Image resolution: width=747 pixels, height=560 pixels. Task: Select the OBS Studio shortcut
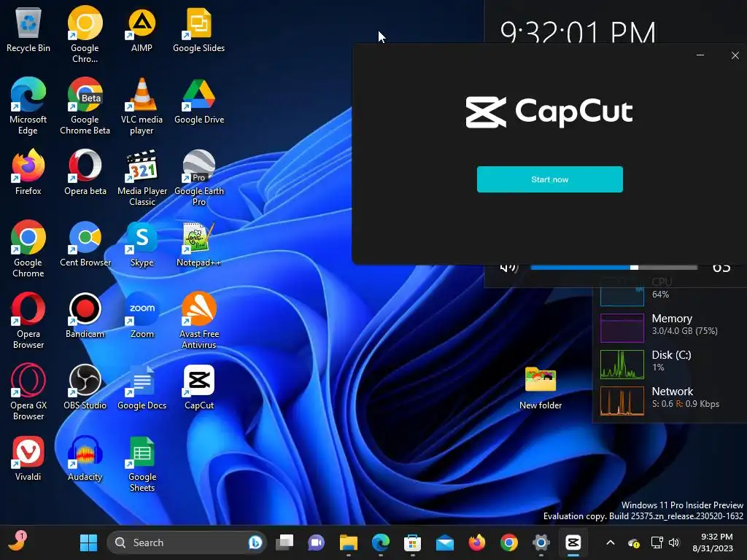point(85,386)
